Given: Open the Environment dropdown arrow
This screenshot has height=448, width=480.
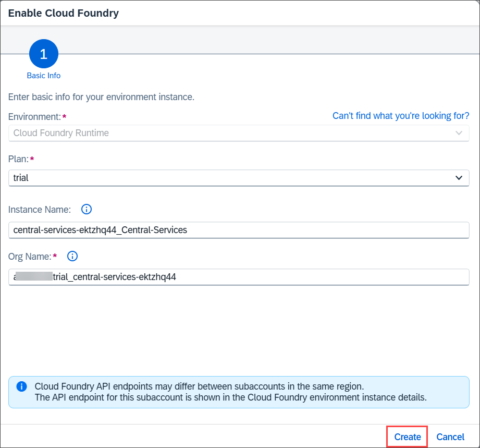Looking at the screenshot, I should 459,133.
